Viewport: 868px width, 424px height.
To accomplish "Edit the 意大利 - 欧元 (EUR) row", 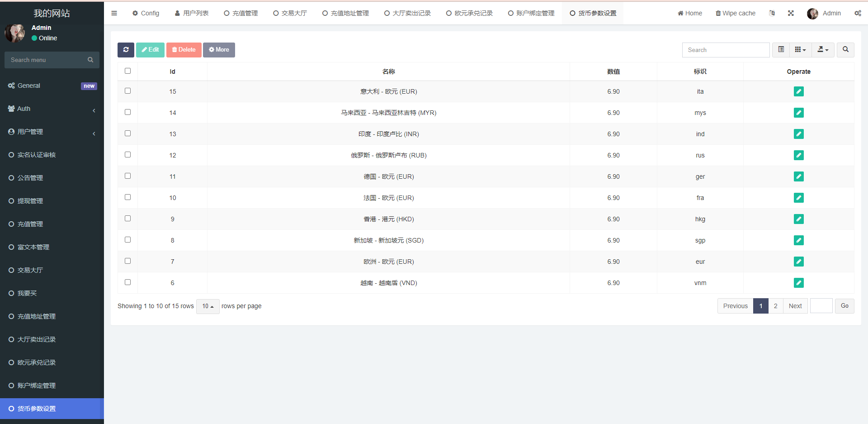I will click(x=798, y=91).
